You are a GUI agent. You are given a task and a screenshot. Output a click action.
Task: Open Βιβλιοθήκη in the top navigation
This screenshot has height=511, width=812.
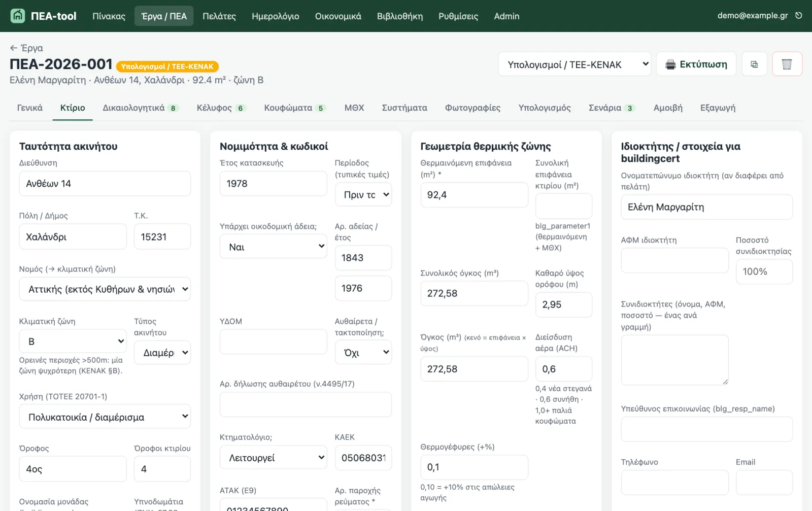coord(400,16)
